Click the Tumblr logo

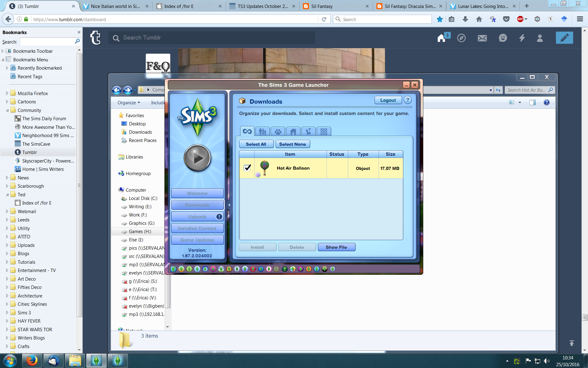[95, 38]
